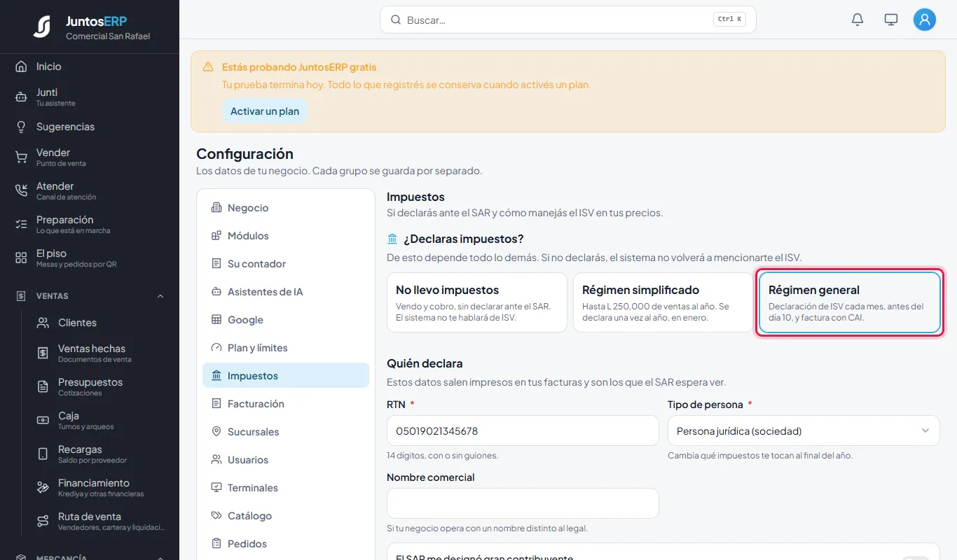The width and height of the screenshot is (957, 560).
Task: Open the Módulos settings tab
Action: (286, 236)
